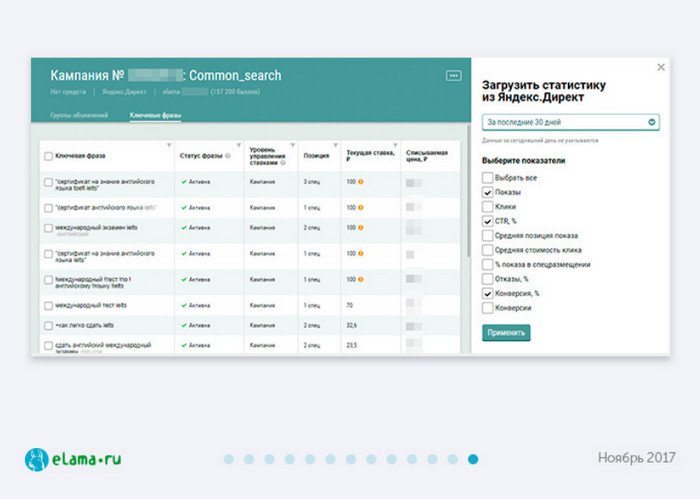Open filter for Ключевая фраза column

(x=169, y=145)
